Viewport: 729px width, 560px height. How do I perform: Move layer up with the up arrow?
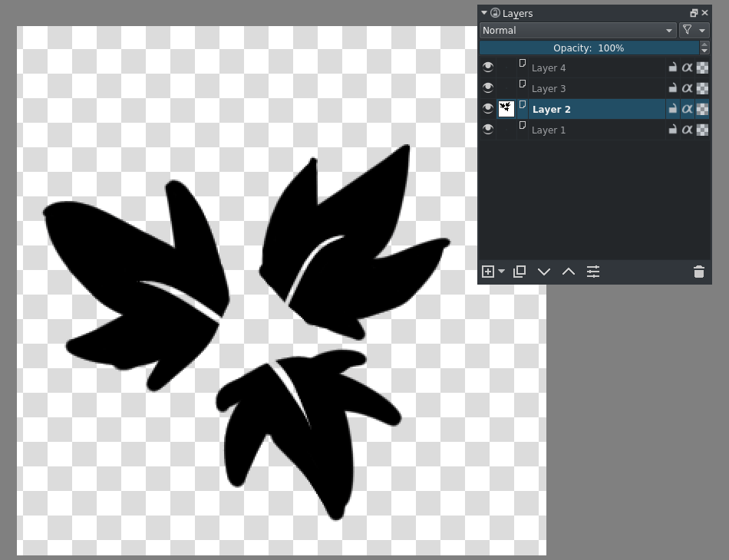[x=569, y=272]
